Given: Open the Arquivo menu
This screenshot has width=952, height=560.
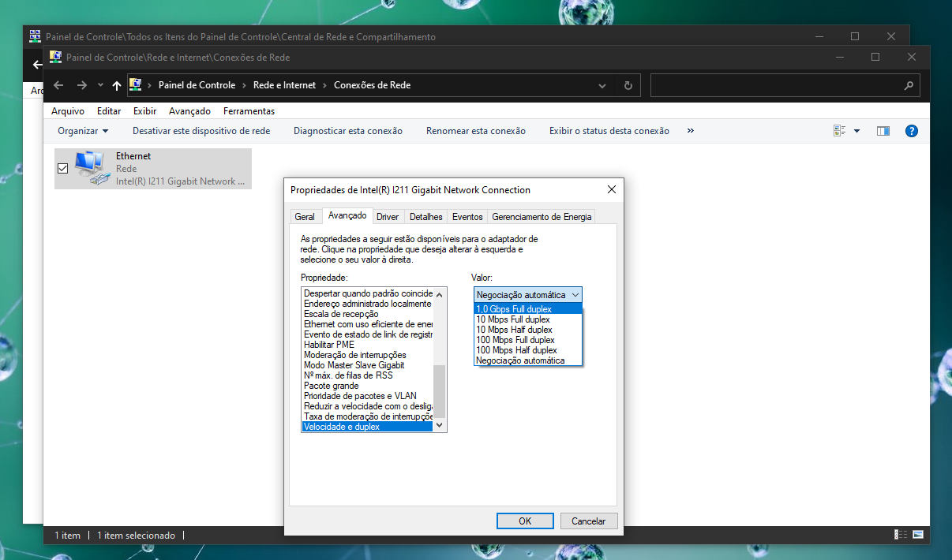Looking at the screenshot, I should 68,111.
